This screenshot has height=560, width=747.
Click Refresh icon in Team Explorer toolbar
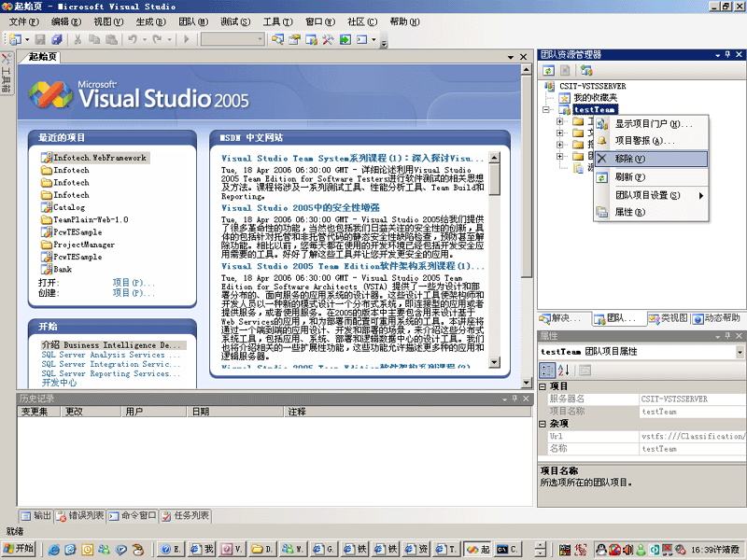click(548, 71)
